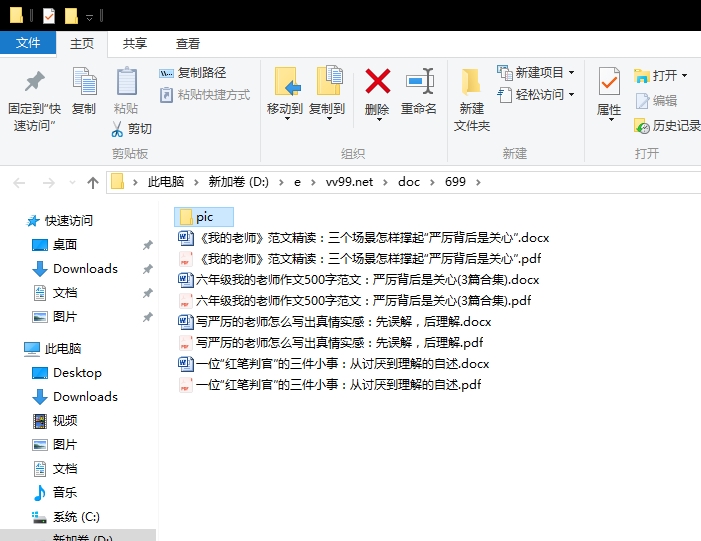Open 视频 (Videos) in sidebar

[55, 421]
